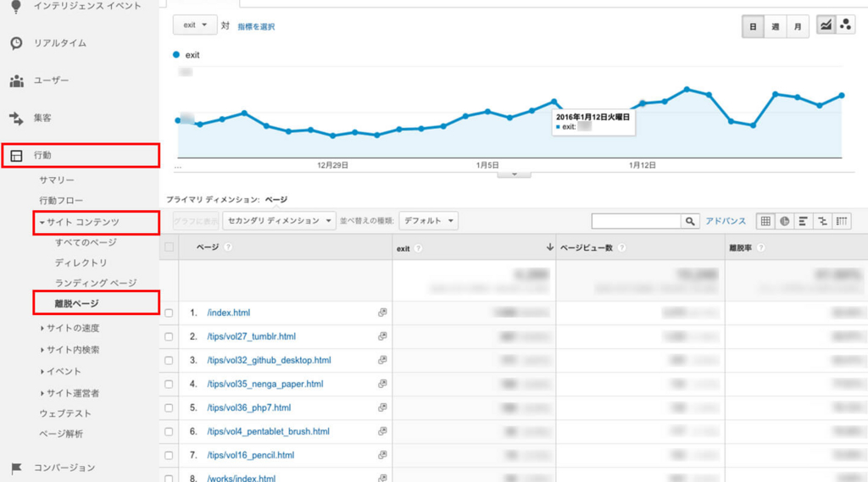The height and width of the screenshot is (482, 868).
Task: Open すべてのページ in the sidebar
Action: point(86,242)
